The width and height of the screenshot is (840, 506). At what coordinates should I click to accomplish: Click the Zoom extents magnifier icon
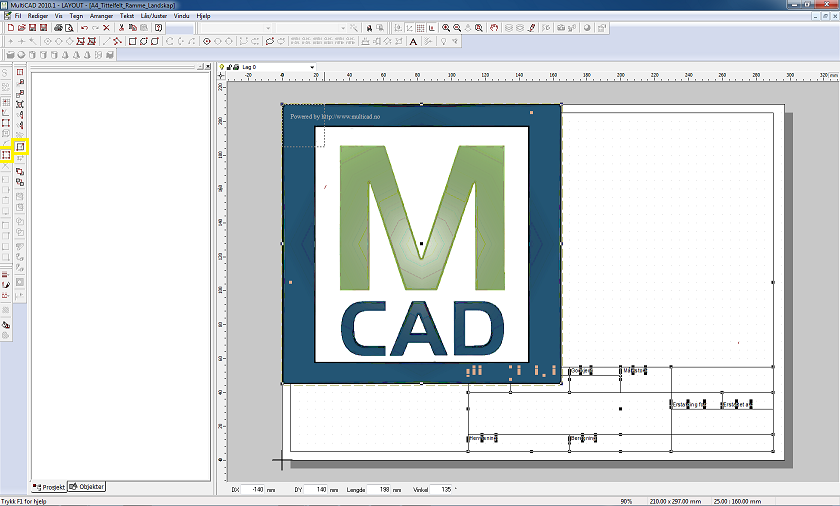pyautogui.click(x=479, y=28)
